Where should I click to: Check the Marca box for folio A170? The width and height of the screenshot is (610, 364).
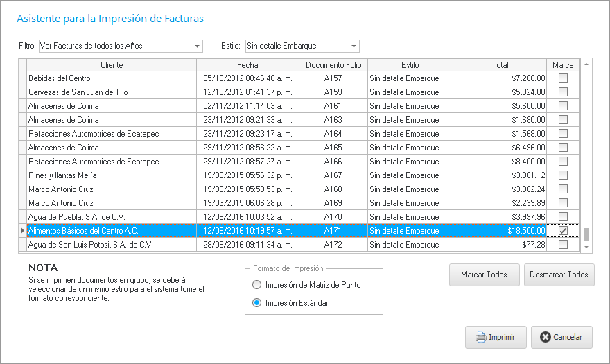pos(563,216)
